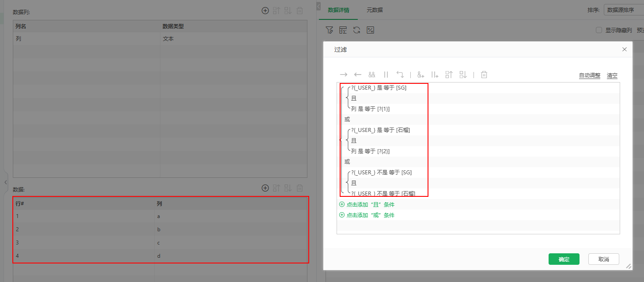The image size is (644, 282).
Task: Select condition 列 是 等于 [?{1}]
Action: (371, 109)
